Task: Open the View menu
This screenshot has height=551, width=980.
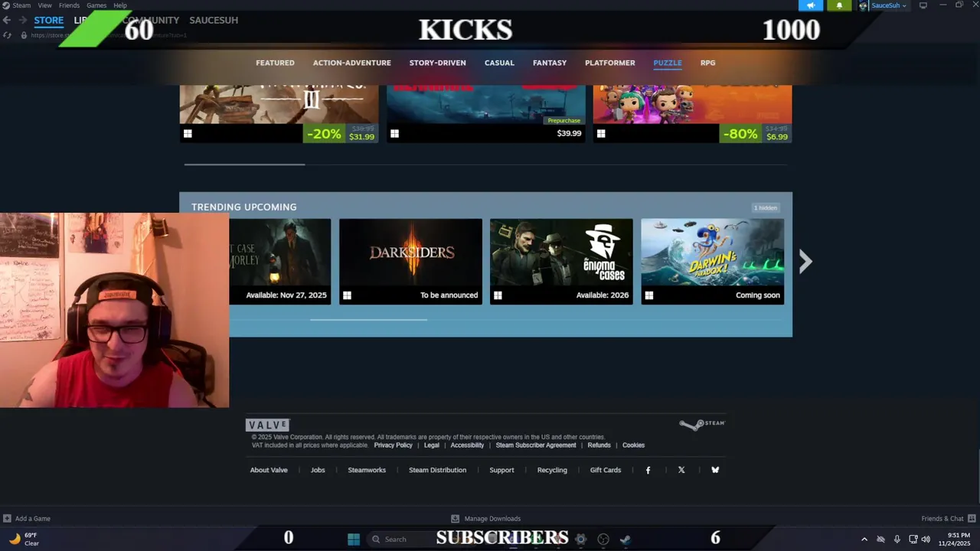Action: (x=45, y=5)
